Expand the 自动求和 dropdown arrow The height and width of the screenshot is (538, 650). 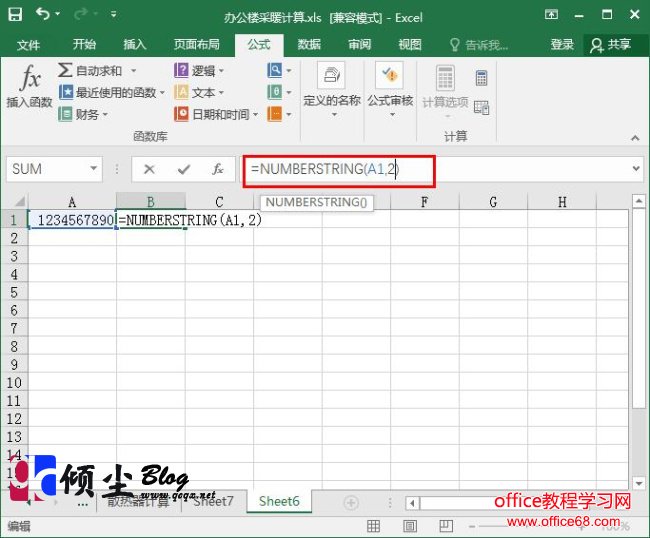(133, 71)
